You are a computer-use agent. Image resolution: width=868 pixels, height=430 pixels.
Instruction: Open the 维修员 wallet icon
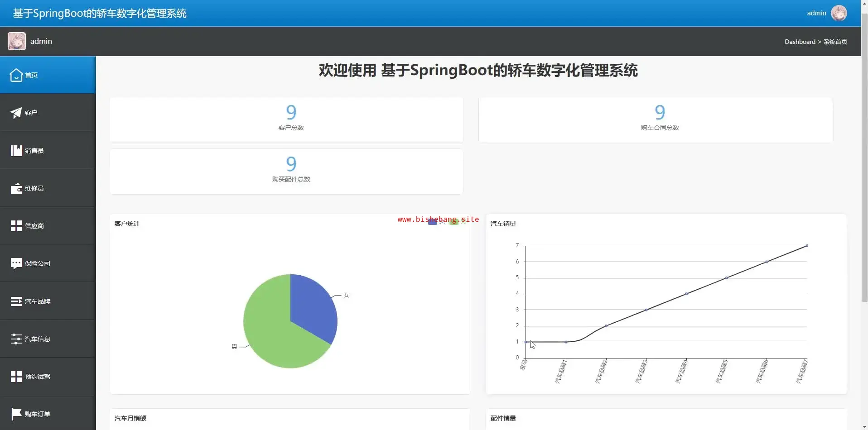[16, 188]
